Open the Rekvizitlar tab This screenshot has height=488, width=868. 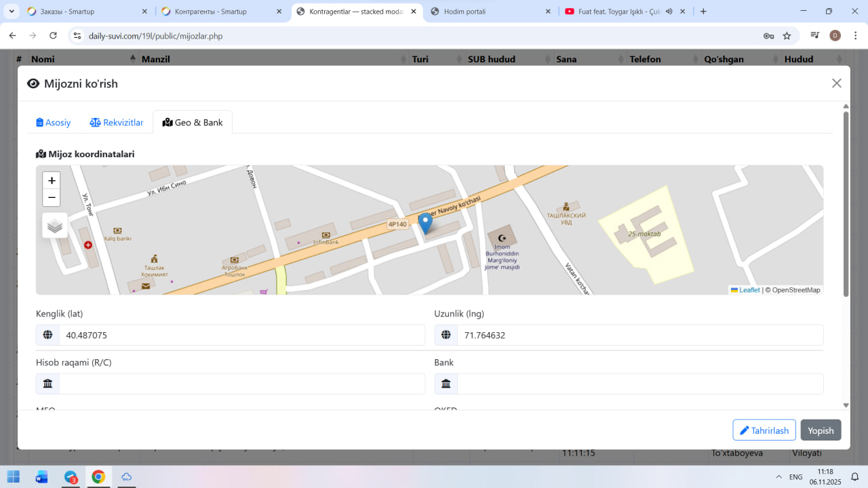click(117, 123)
